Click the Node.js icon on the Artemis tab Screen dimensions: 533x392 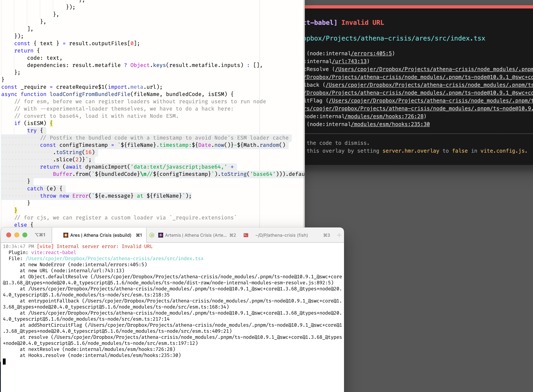click(x=152, y=235)
